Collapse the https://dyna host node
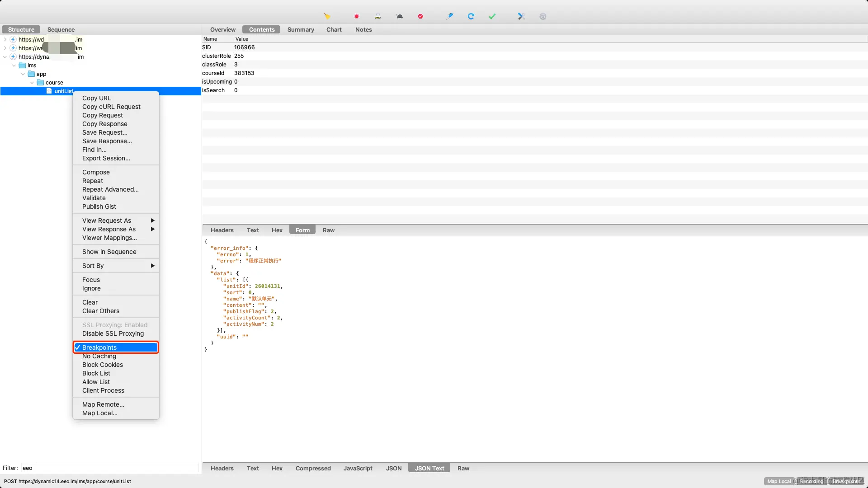868x488 pixels. coord(5,57)
